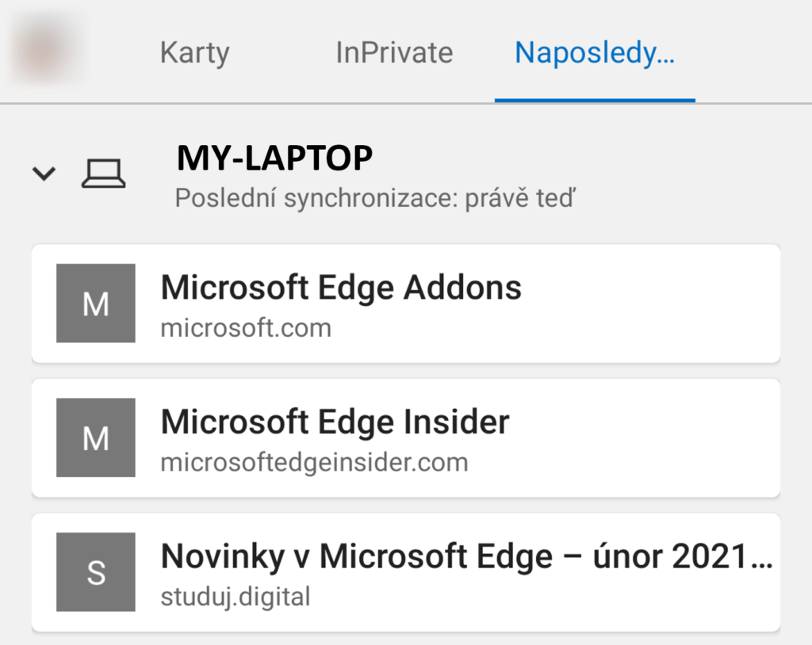
Task: Click the M favicon for Microsoft Edge Insider
Action: [96, 437]
